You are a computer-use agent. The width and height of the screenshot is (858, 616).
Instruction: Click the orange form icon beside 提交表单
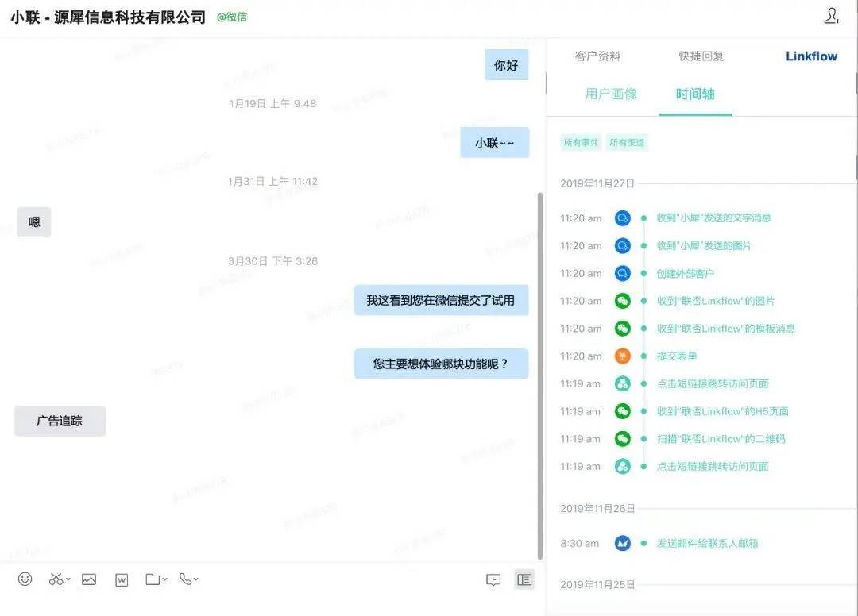[x=622, y=356]
